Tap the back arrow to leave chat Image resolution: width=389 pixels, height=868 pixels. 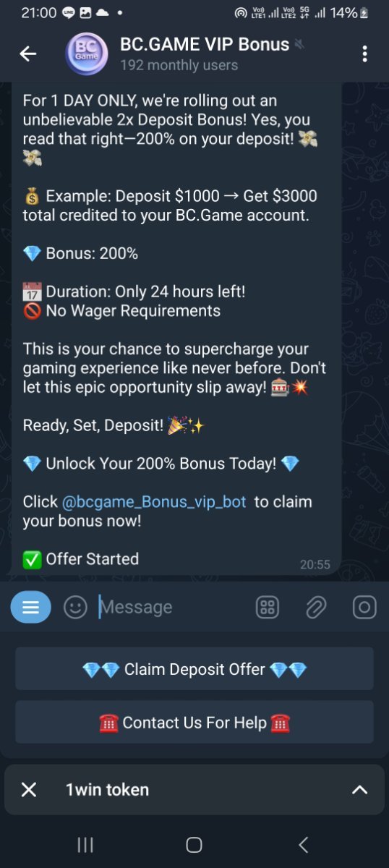tap(28, 54)
